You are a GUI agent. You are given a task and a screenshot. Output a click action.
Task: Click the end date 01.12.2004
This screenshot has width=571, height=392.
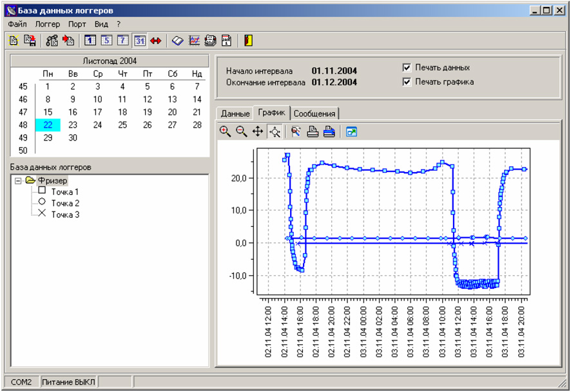334,83
